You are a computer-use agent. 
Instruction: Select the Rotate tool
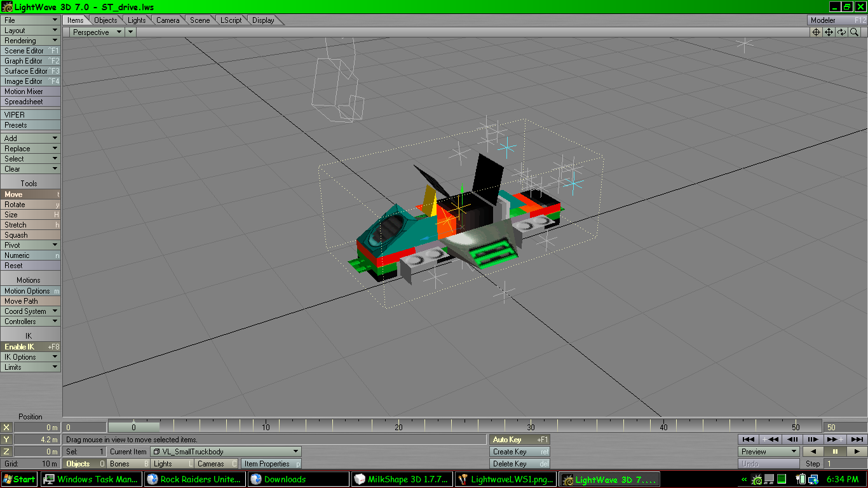(x=31, y=205)
